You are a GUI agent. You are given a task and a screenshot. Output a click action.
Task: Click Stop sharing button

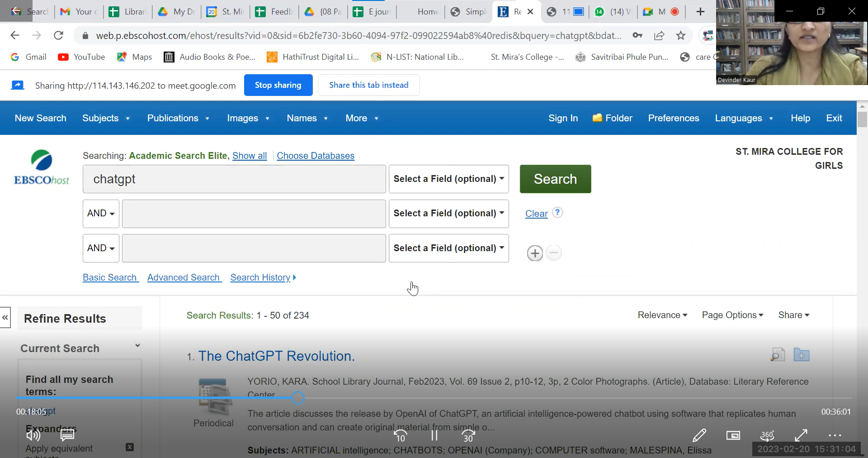click(x=278, y=85)
